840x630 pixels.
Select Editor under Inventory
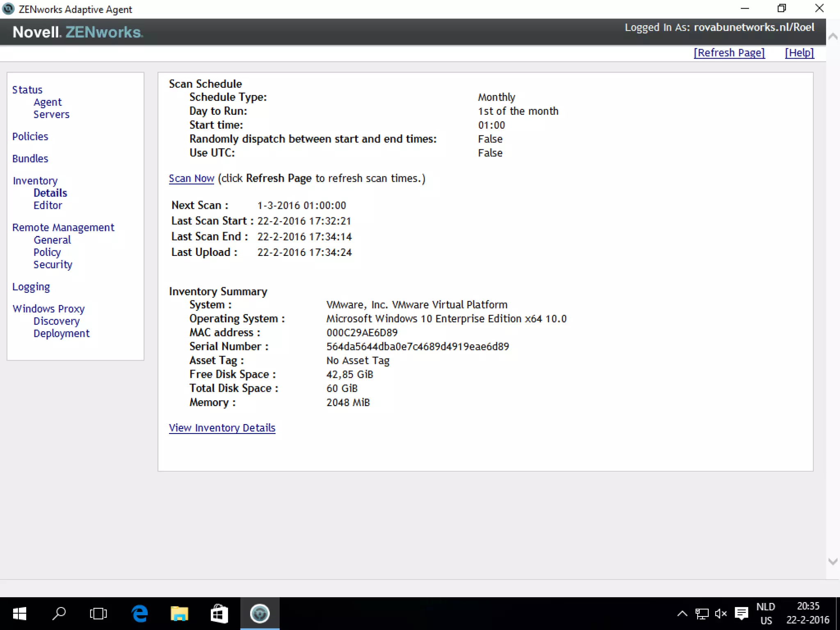pos(48,205)
